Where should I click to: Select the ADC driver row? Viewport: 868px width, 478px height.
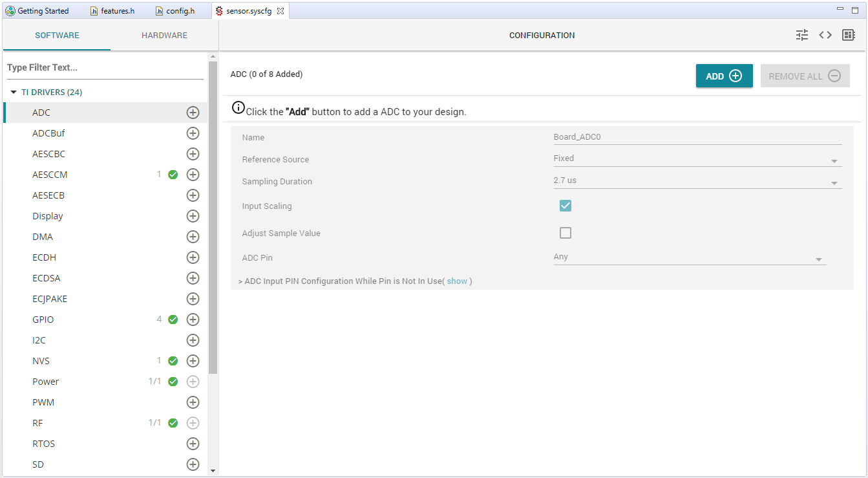point(105,113)
